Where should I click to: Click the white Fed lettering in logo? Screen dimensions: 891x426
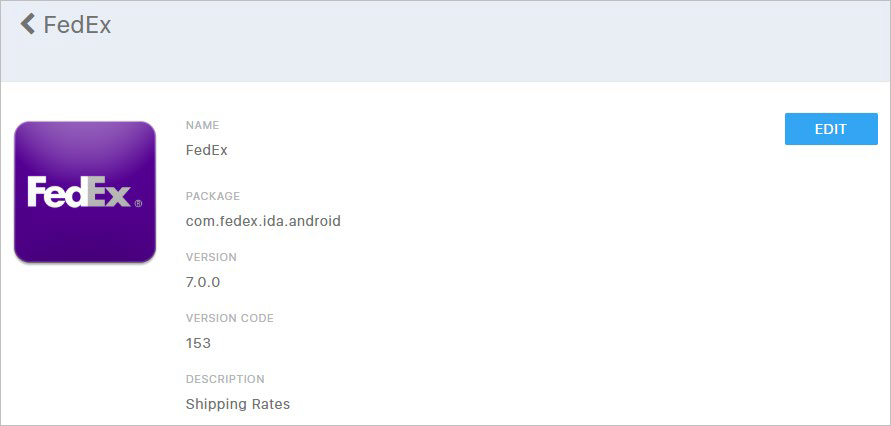(57, 192)
